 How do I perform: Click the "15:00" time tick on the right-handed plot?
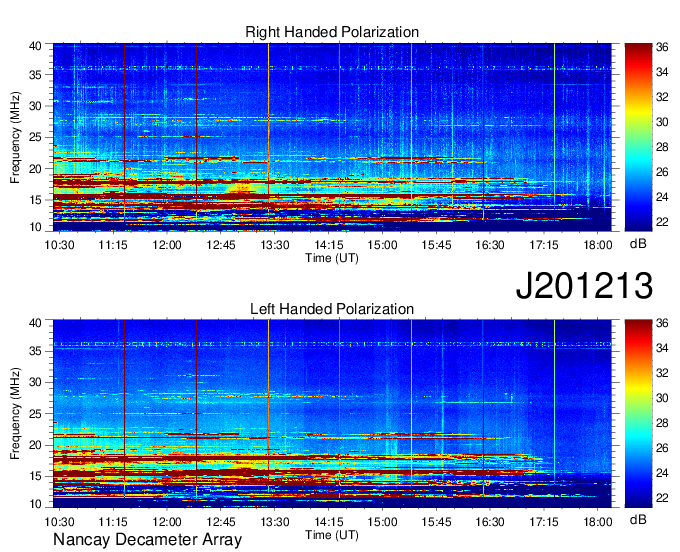point(382,245)
